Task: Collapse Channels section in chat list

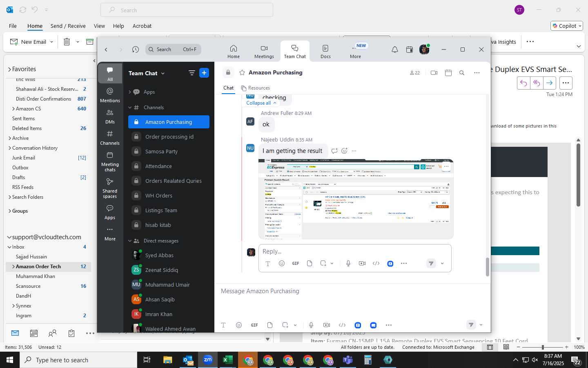Action: 130,108
